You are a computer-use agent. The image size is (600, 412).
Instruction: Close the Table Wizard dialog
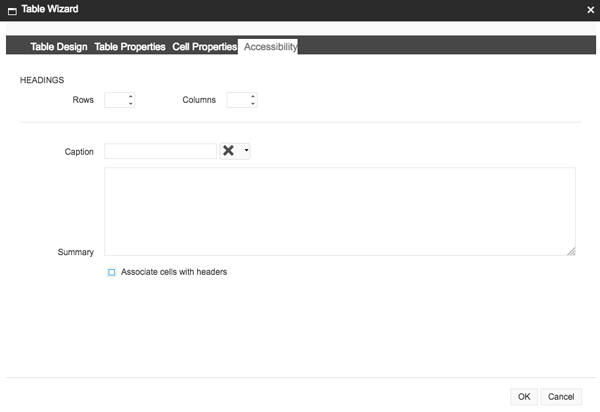click(x=590, y=9)
